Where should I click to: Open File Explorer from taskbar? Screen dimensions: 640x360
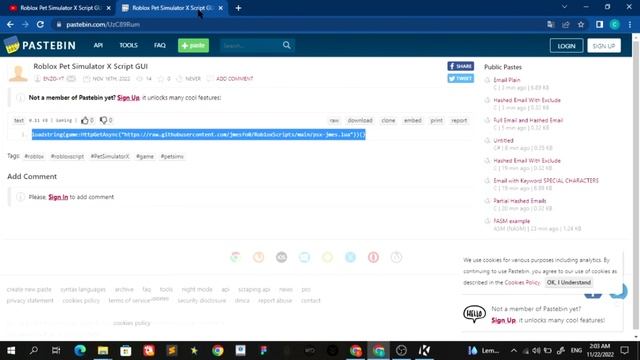pyautogui.click(x=103, y=350)
